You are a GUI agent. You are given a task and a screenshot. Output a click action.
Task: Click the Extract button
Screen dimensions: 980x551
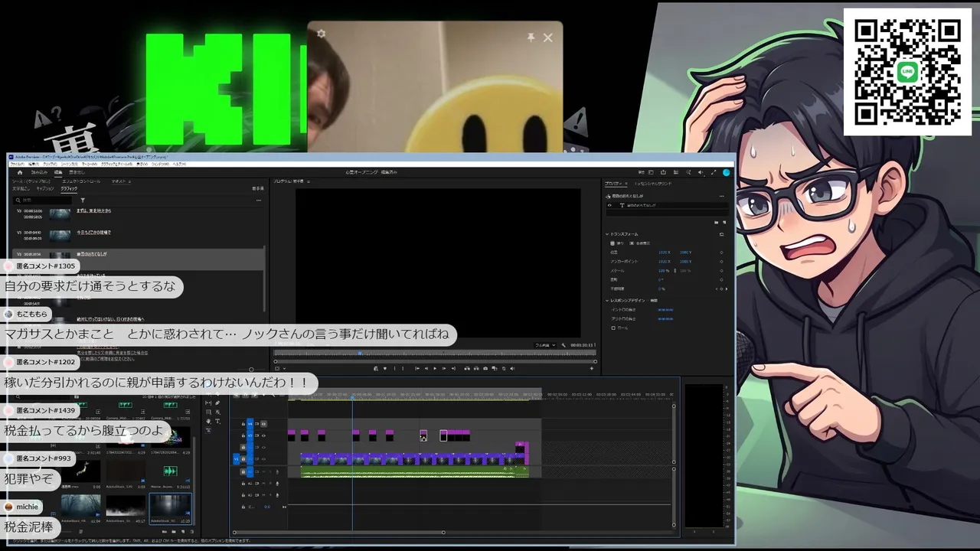[x=476, y=368]
